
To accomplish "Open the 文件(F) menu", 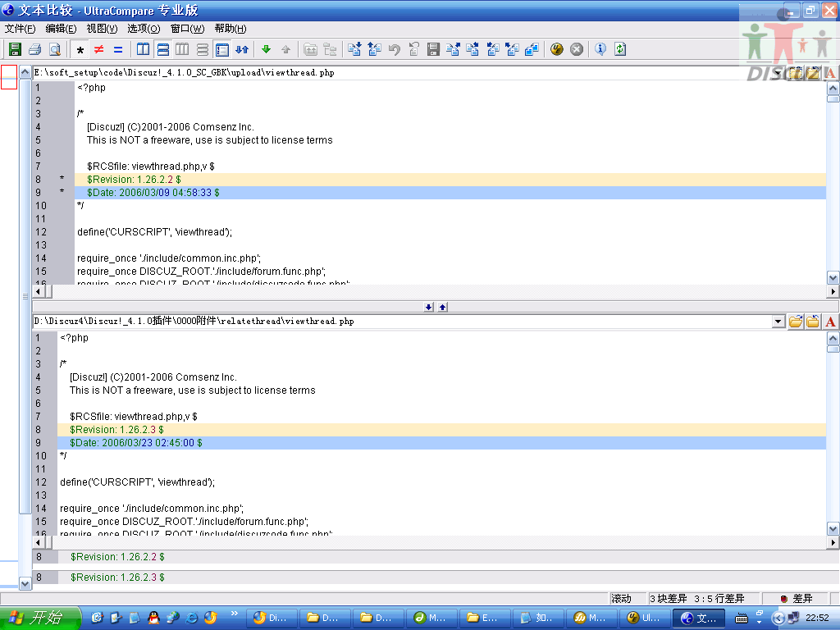I will click(x=20, y=29).
